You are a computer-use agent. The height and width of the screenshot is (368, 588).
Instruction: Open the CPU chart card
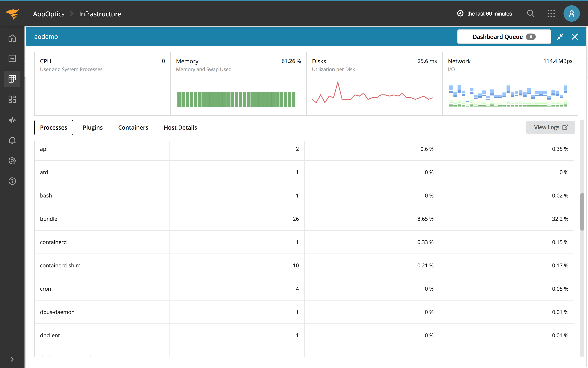click(x=102, y=84)
